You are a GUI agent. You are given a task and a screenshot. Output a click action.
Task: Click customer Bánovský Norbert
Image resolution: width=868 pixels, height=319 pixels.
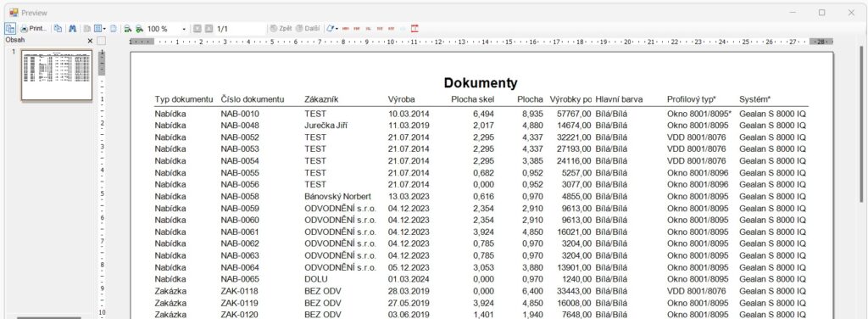337,196
